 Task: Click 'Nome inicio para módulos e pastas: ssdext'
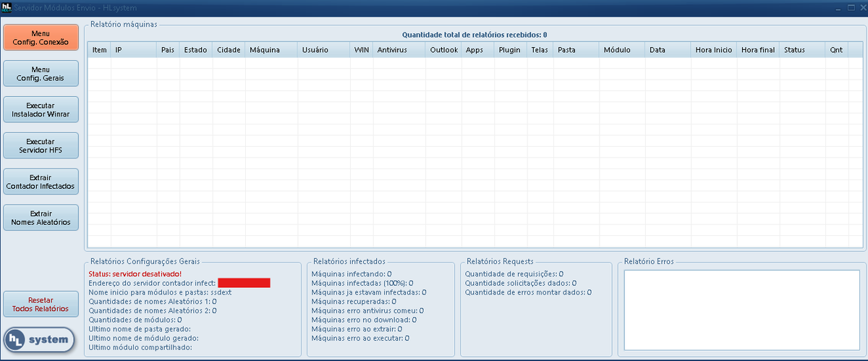[160, 292]
